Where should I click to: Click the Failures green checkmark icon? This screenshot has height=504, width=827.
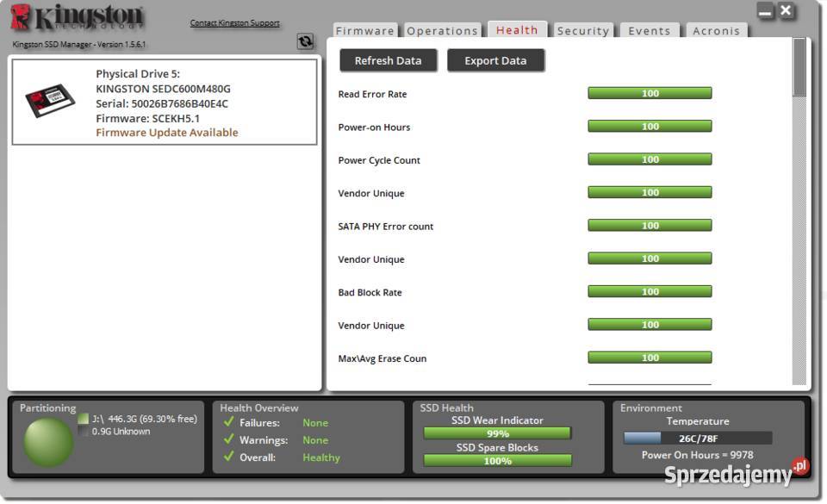(228, 422)
